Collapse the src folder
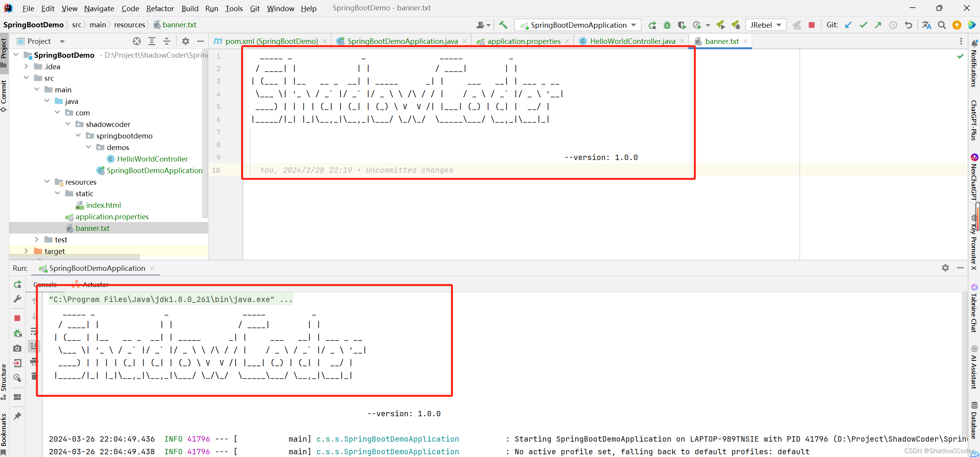 (26, 78)
